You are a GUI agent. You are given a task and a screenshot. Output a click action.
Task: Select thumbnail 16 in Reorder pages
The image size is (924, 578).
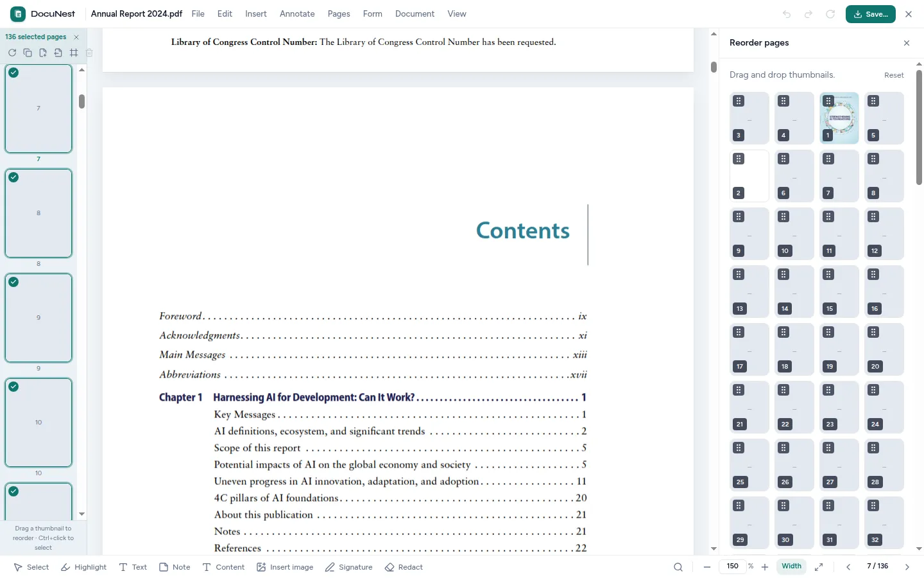[884, 292]
